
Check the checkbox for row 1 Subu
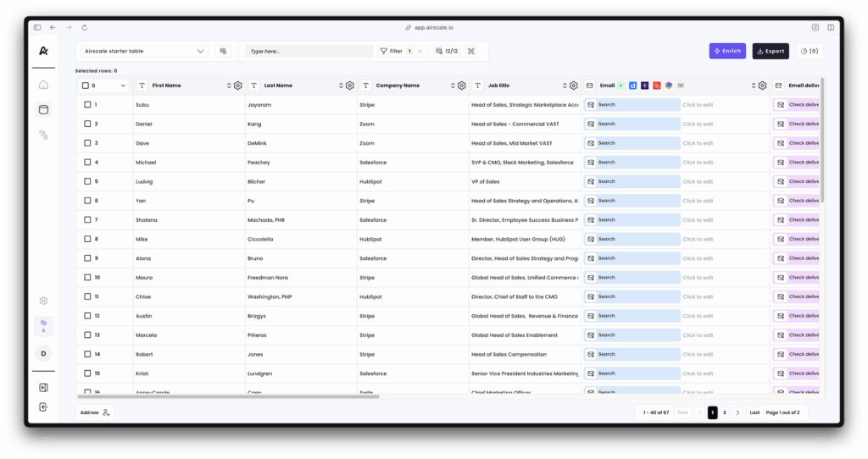point(87,105)
